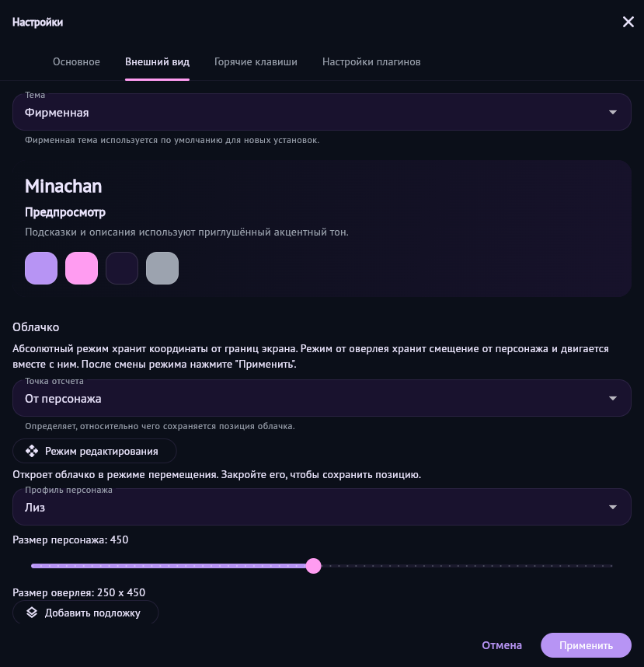Click the gray theme color swatch

click(162, 268)
